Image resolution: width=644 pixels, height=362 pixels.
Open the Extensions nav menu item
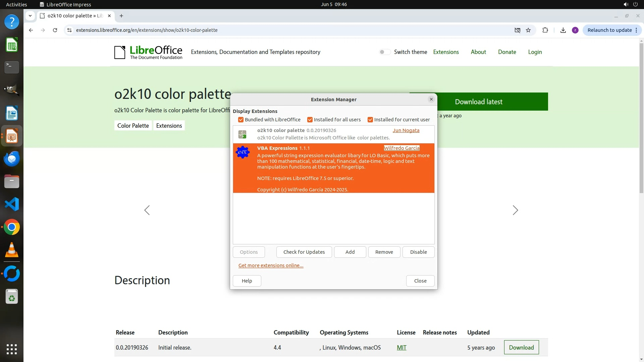[446, 52]
